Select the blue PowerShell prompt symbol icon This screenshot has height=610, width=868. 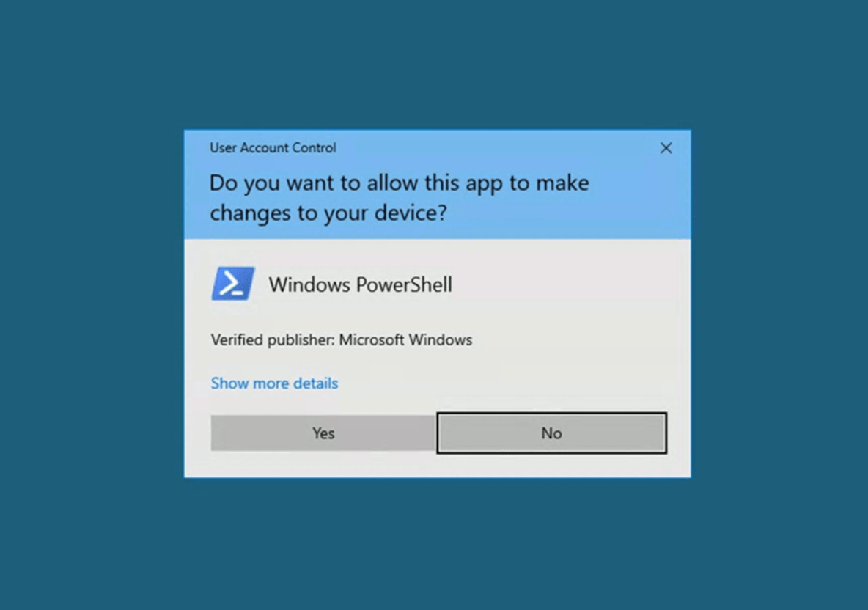233,284
